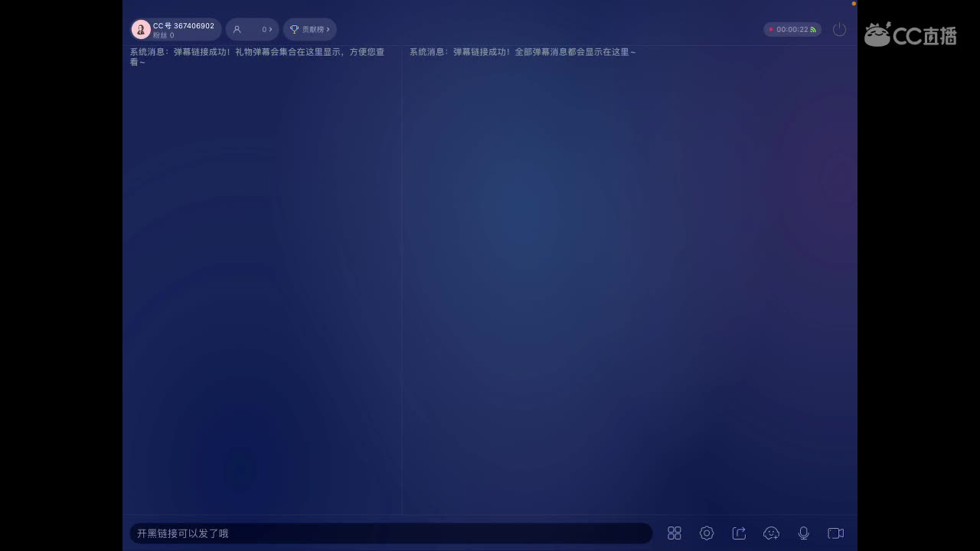Disable the camera
980x551 pixels.
(835, 533)
